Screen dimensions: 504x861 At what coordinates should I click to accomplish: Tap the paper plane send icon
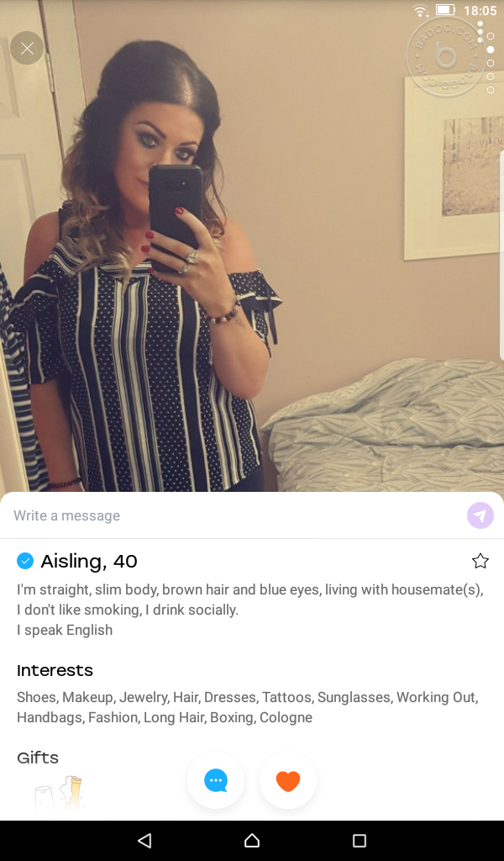click(x=480, y=515)
